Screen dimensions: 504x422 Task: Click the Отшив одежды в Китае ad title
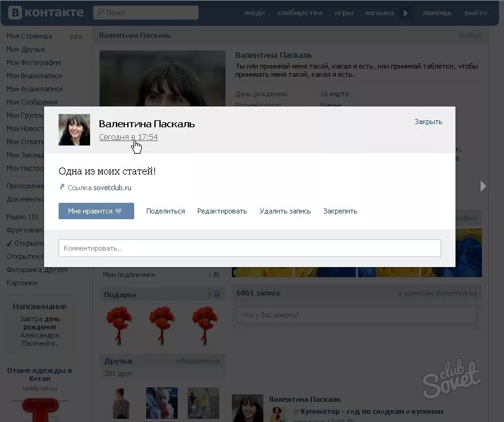(x=40, y=374)
